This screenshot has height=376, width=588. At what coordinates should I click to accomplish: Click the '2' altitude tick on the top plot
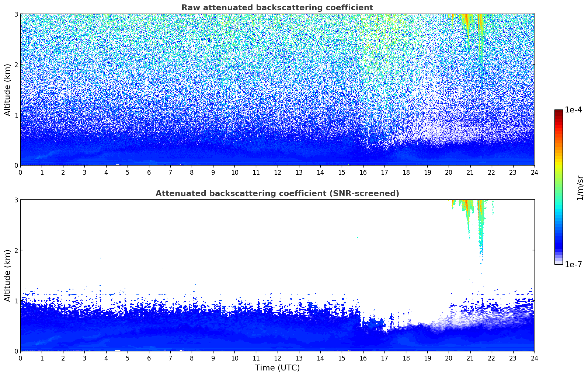click(16, 65)
